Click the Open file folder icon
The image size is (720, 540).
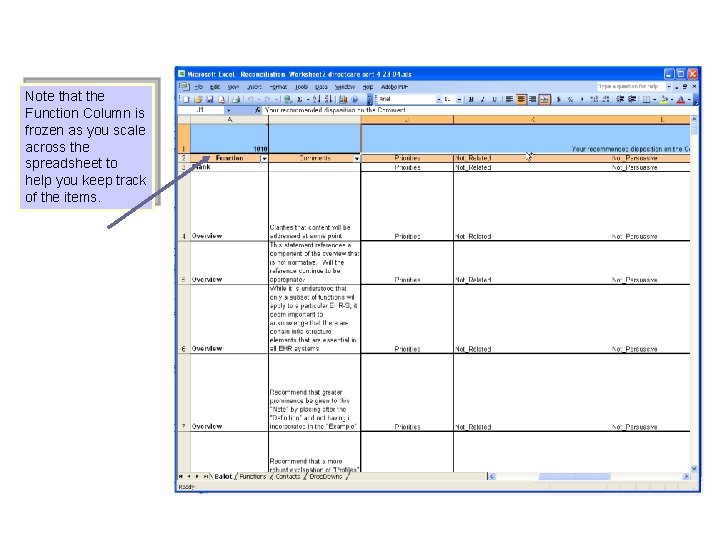198,99
